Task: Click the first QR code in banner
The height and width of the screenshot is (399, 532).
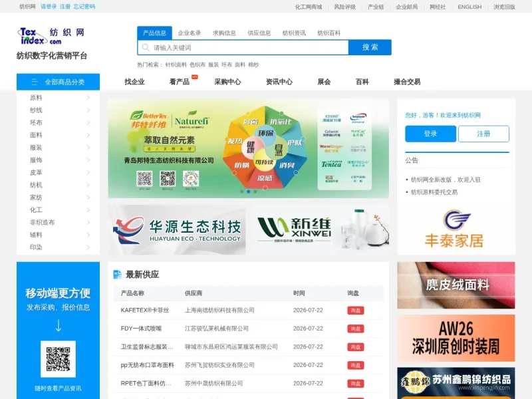Action: 144,179
